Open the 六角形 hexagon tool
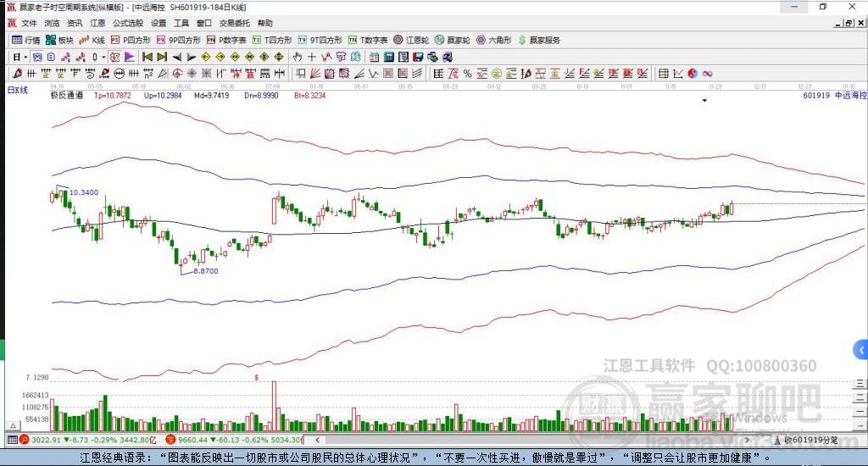Viewport: 868px width, 466px height. click(x=494, y=40)
